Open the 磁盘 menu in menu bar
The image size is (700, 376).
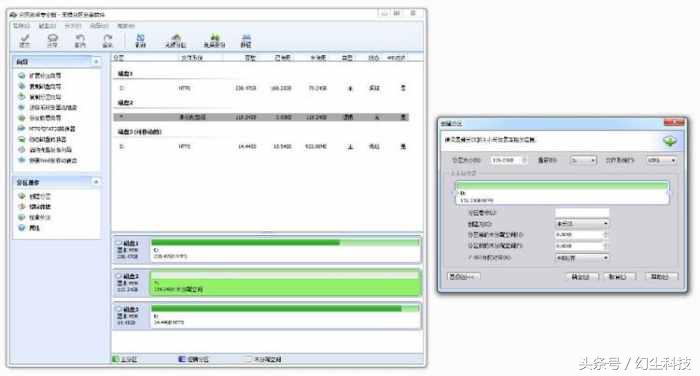47,26
